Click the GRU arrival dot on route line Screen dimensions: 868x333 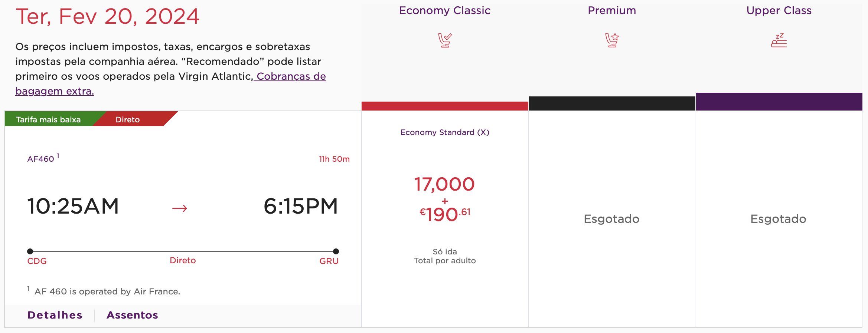[x=336, y=251]
